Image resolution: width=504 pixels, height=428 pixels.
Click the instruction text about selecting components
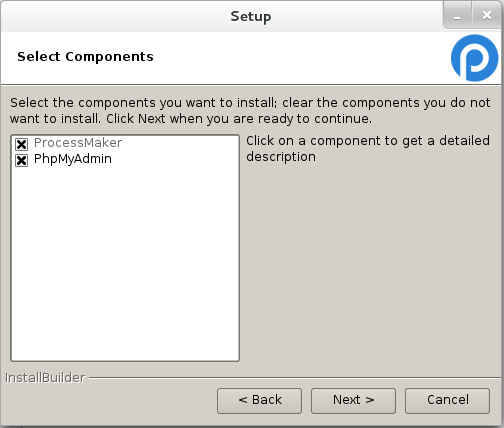pyautogui.click(x=250, y=110)
